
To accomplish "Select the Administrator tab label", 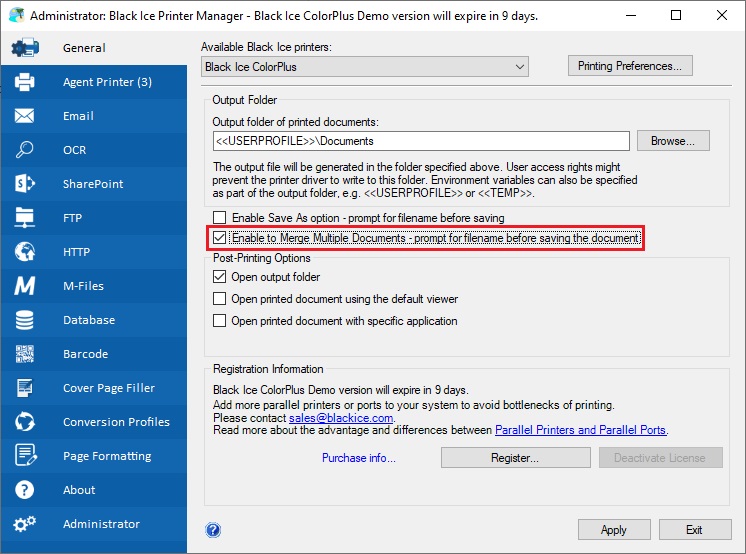I will tap(101, 524).
